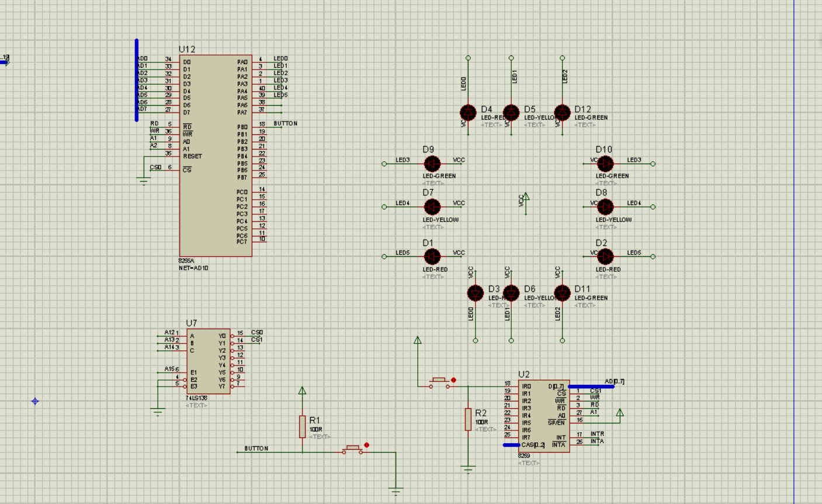This screenshot has height=504, width=822.
Task: Select the blue AD[0..7] bus at U2
Action: (x=591, y=387)
